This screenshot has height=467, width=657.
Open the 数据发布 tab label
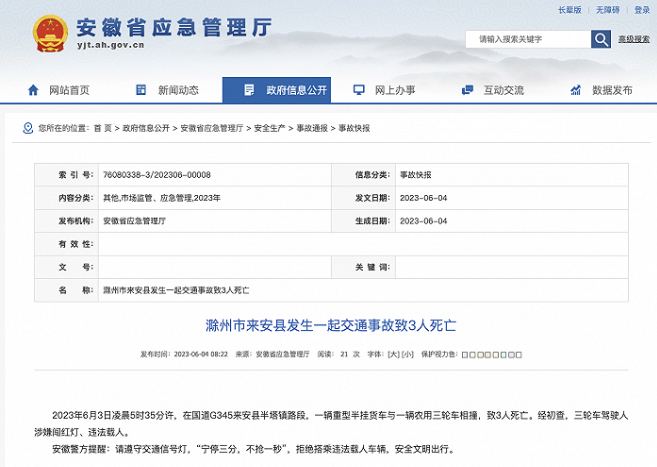[612, 90]
